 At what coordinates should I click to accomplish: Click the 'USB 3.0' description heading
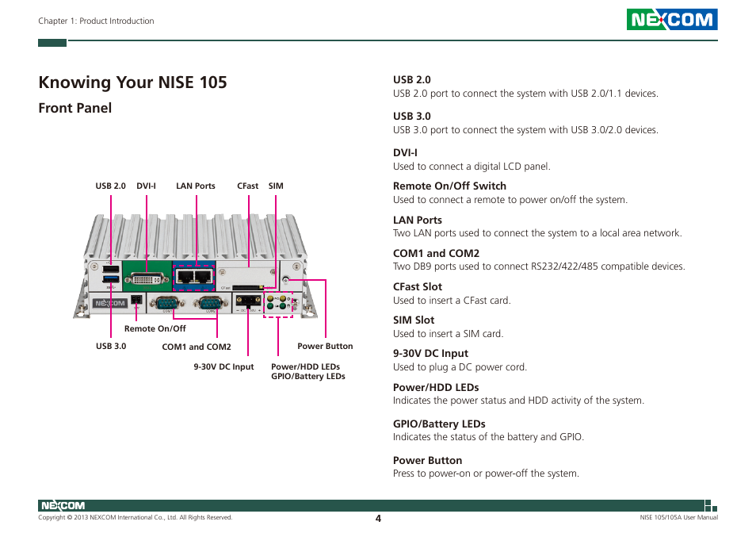click(412, 117)
